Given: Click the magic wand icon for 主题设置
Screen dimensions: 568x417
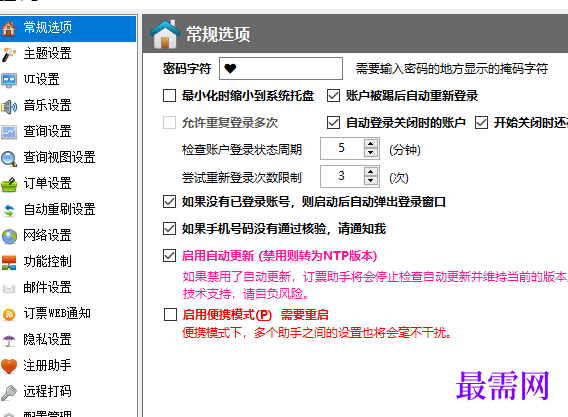Looking at the screenshot, I should tap(9, 54).
